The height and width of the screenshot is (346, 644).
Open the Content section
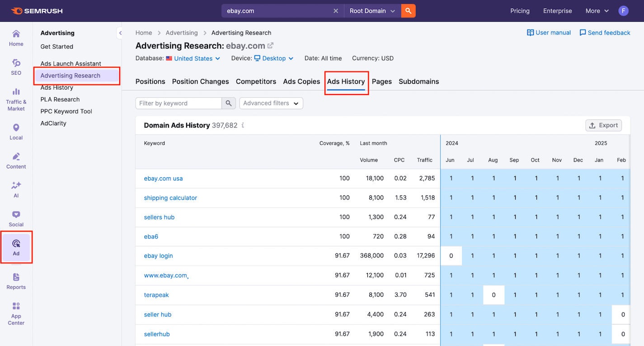tap(16, 160)
